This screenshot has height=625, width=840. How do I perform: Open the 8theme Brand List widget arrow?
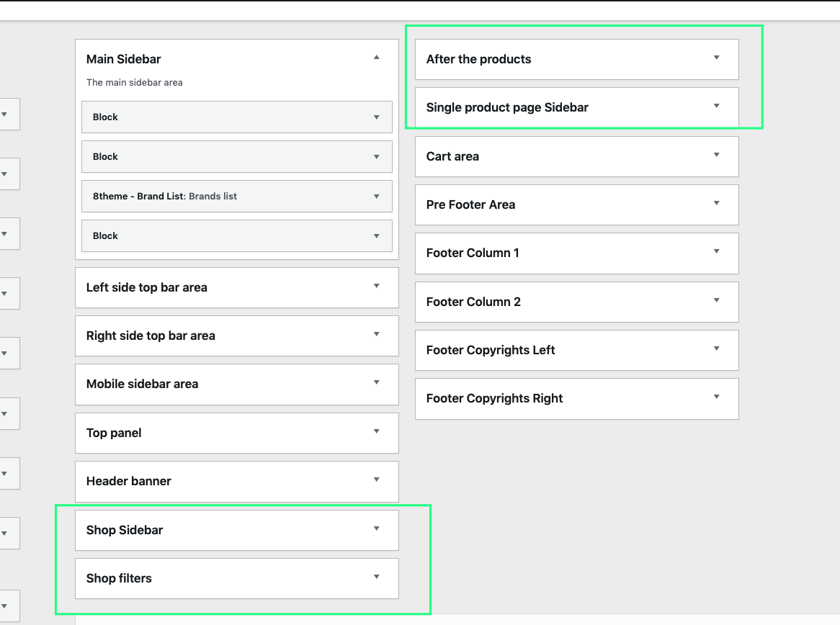377,197
